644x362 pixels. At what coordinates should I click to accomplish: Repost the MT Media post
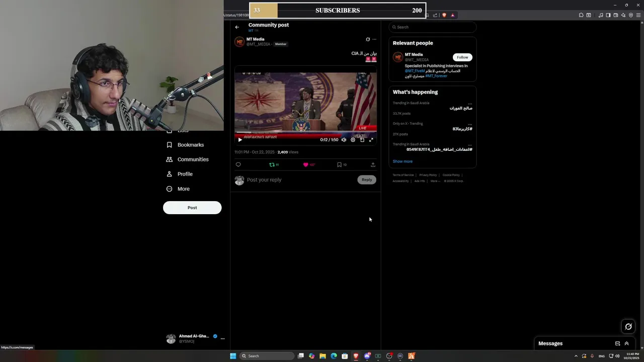tap(272, 164)
